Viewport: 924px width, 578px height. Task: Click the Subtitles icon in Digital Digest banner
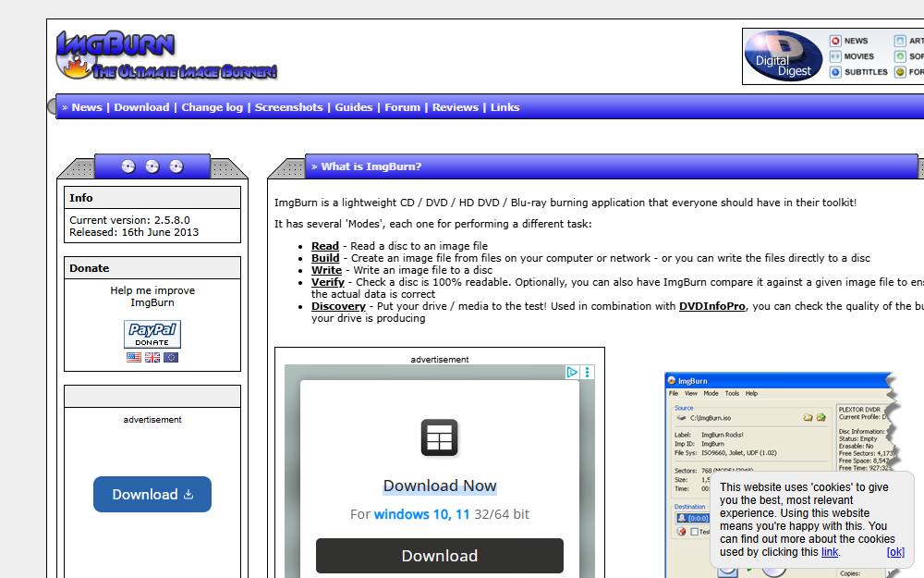click(835, 72)
